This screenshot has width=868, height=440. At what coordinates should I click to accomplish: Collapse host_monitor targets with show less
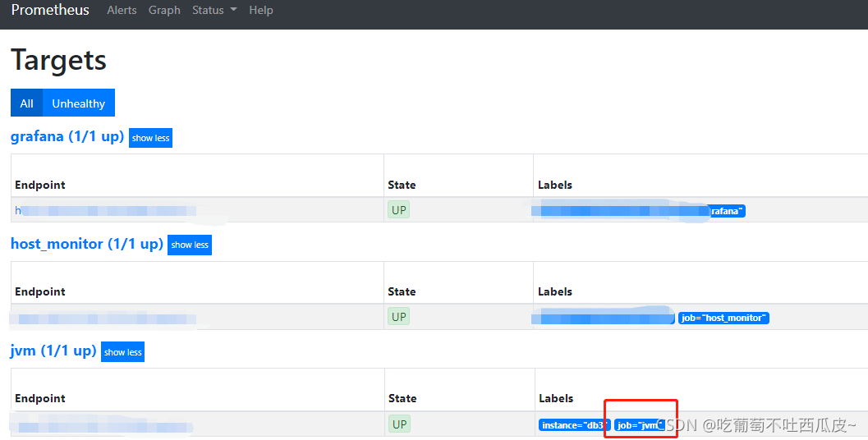(x=190, y=245)
